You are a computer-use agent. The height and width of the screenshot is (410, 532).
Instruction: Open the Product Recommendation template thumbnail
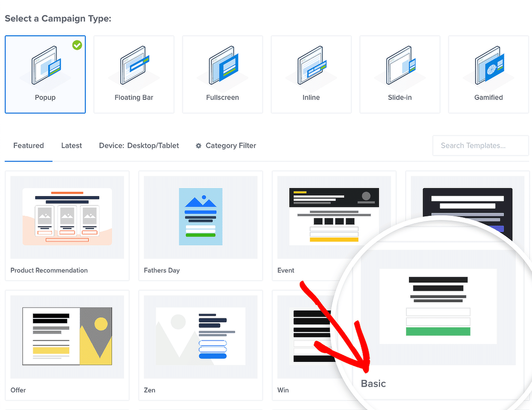tap(67, 217)
